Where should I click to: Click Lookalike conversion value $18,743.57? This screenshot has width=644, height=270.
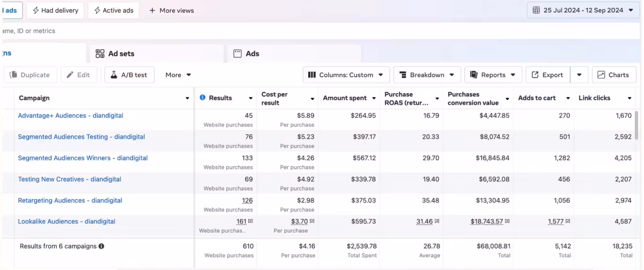[487, 221]
